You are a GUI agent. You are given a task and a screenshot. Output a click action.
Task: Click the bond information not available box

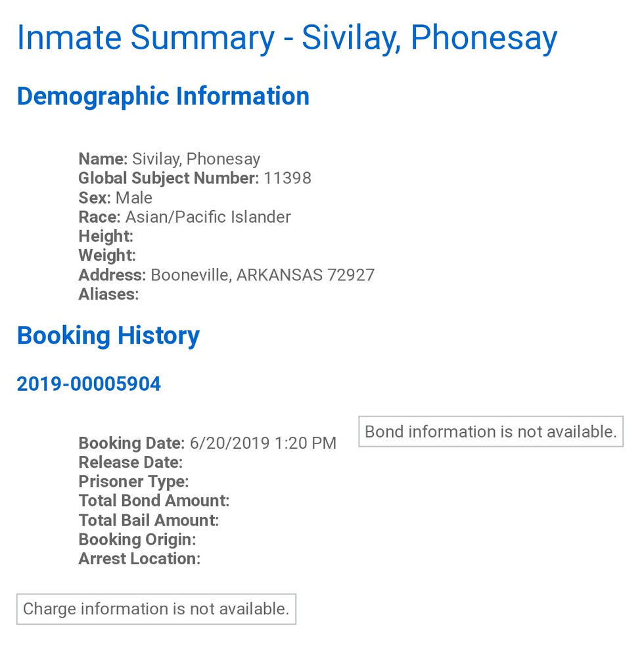[x=490, y=432]
